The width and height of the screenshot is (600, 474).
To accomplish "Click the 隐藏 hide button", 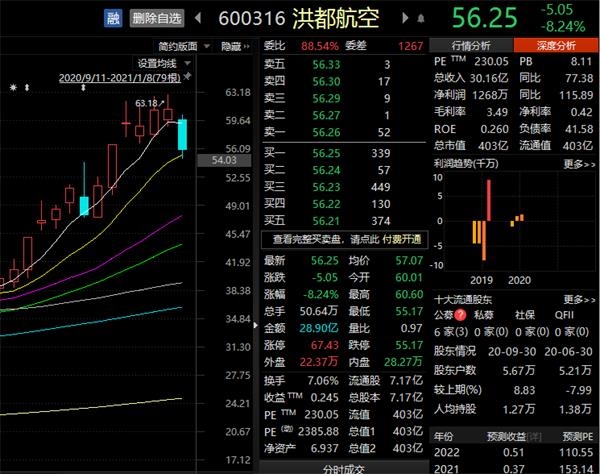I will coord(231,47).
